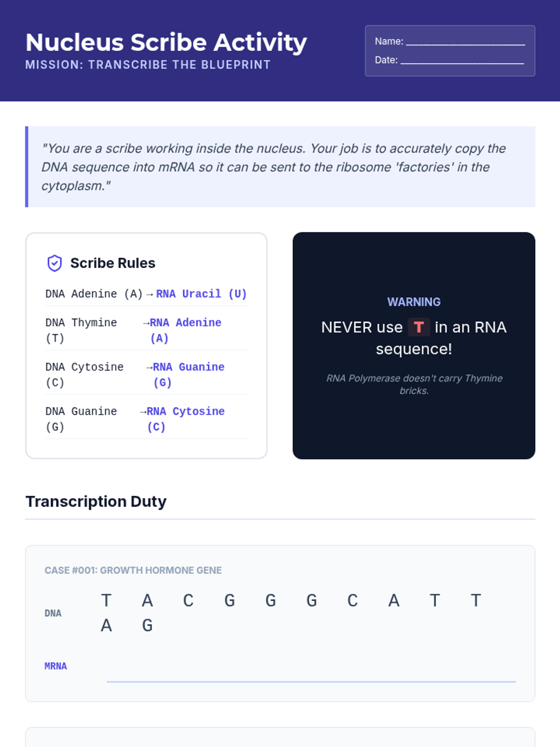The image size is (560, 747).
Task: Click the RNA Guanine (G) rule text
Action: [189, 375]
